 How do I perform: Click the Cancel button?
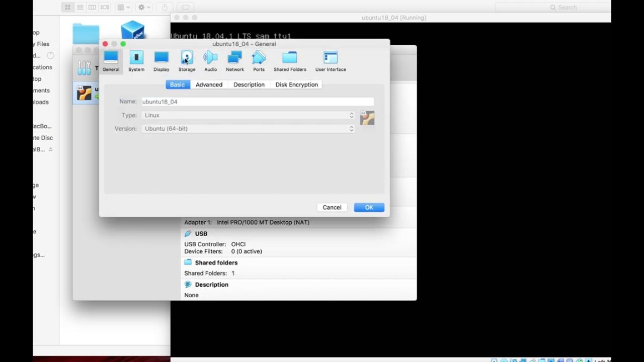(x=332, y=207)
